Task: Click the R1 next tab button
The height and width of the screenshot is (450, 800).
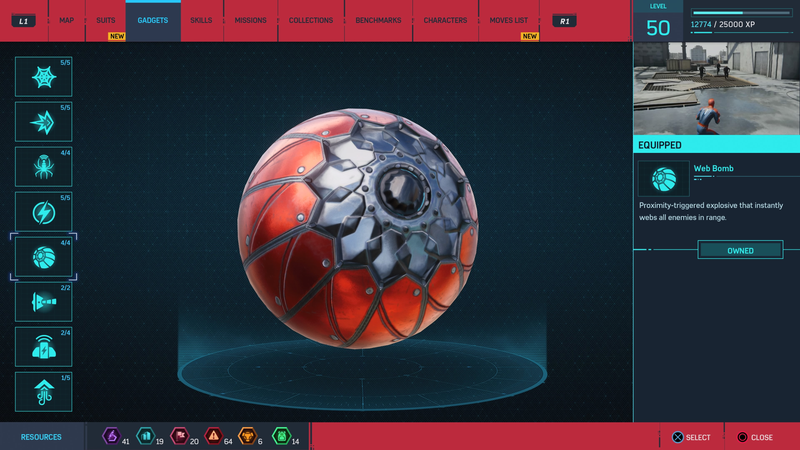Action: pyautogui.click(x=564, y=21)
